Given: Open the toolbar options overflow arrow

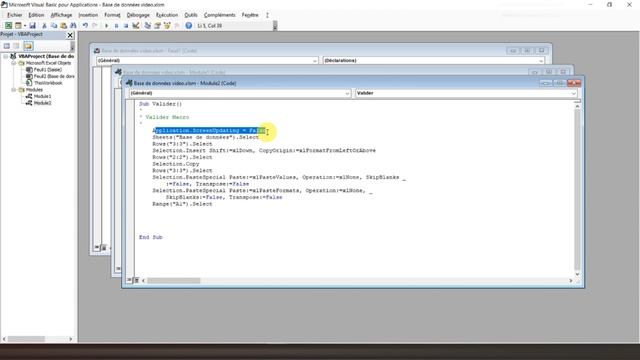Looking at the screenshot, I should (275, 26).
